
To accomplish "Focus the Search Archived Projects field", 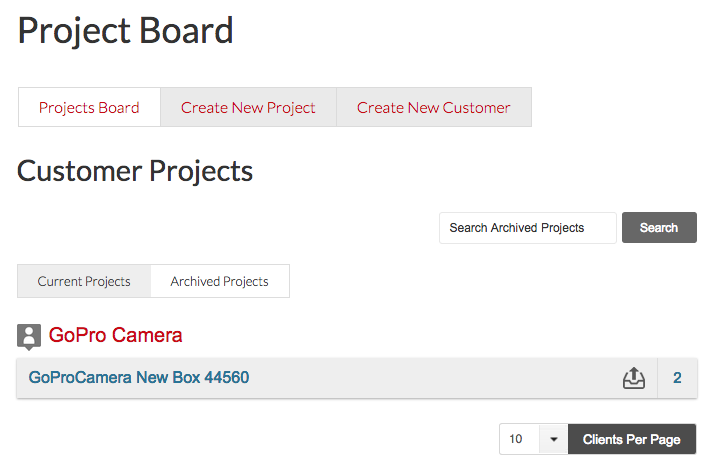I will pos(528,228).
